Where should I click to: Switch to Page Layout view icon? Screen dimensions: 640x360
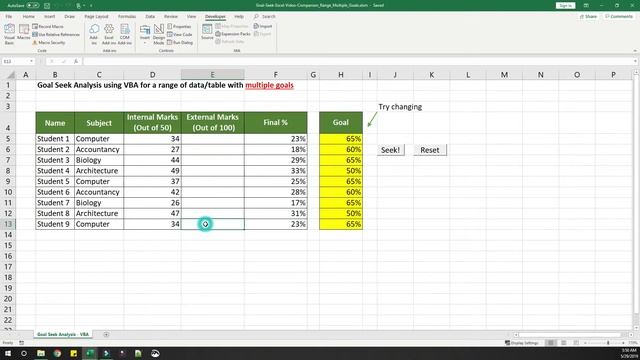pyautogui.click(x=564, y=343)
